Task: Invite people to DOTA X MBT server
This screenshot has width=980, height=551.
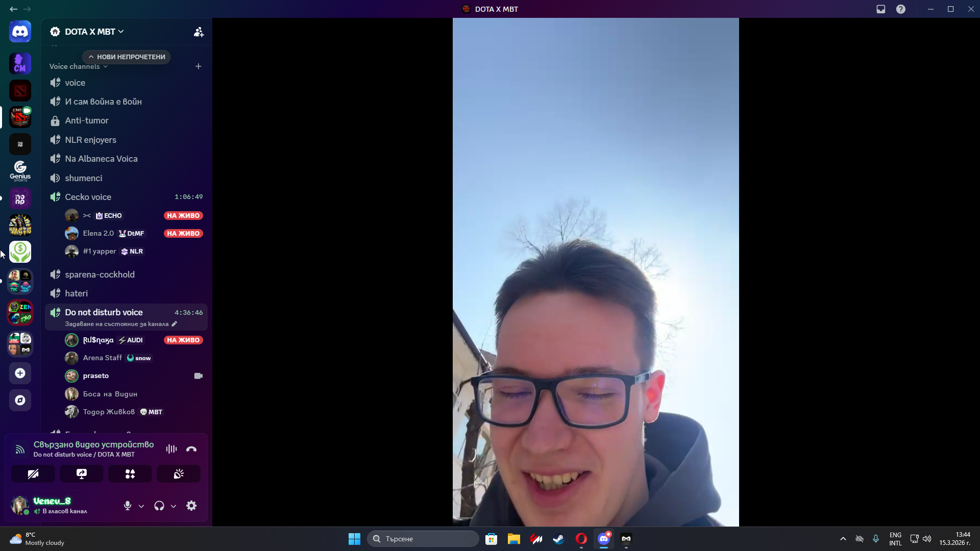Action: (x=199, y=32)
